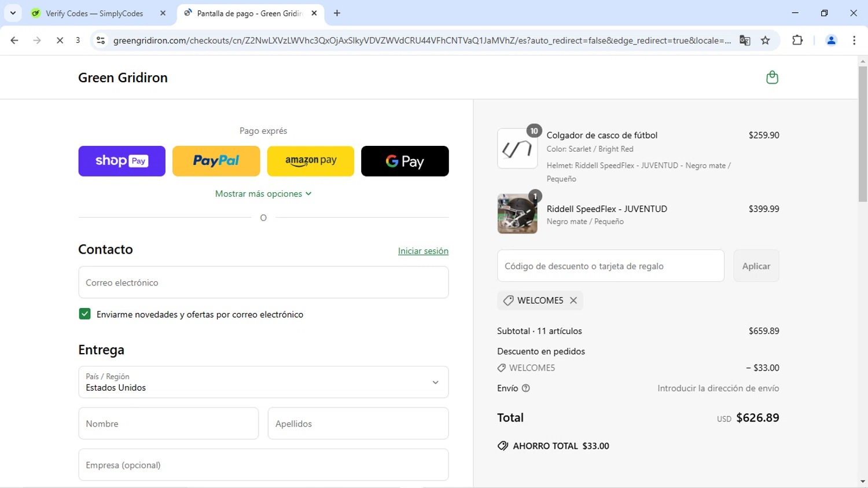Screen dimensions: 868x488
Task: Click the Nombre input field
Action: tap(168, 423)
